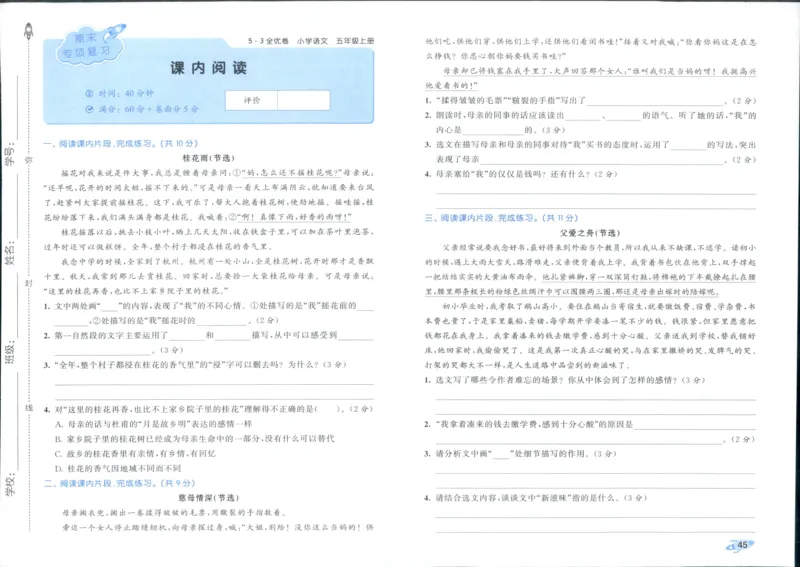Click section heading "三、阅读课内片段" (共11分)
Screen dimensions: 800x567
pyautogui.click(x=502, y=218)
